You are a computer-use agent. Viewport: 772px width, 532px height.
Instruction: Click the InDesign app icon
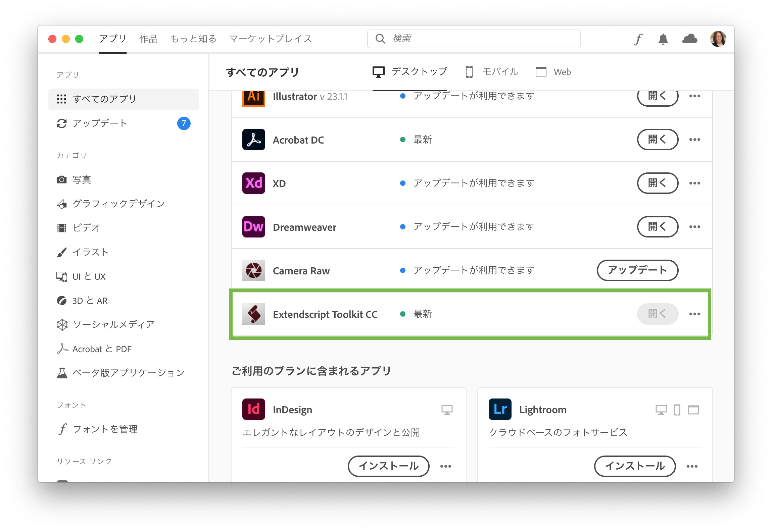253,409
